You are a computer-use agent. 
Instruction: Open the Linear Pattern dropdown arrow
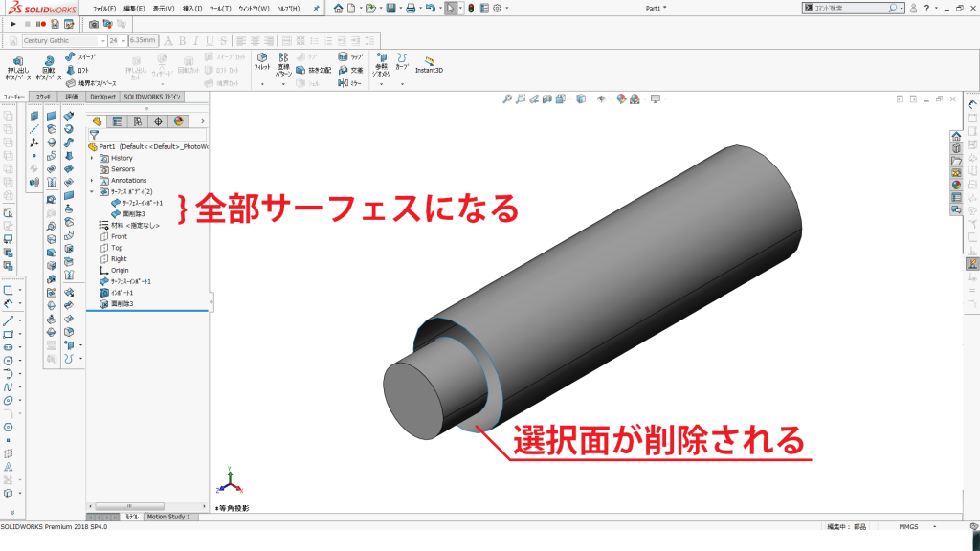pos(283,84)
